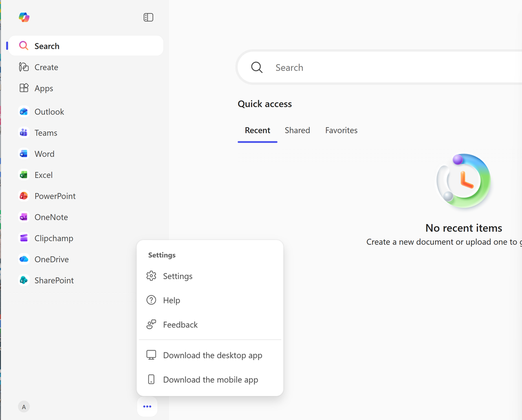Choose Settings in the popup menu

(178, 276)
